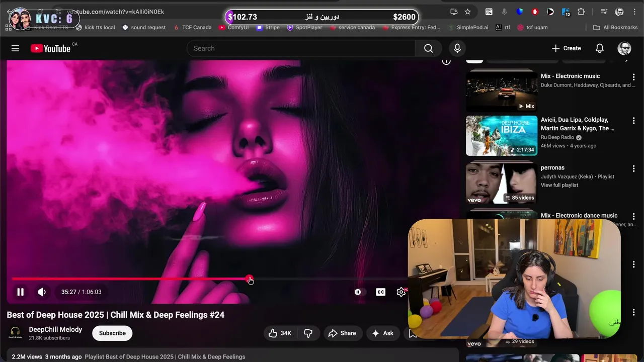Viewport: 644px width, 362px height.
Task: Open the red hand blocker extension
Action: [535, 12]
